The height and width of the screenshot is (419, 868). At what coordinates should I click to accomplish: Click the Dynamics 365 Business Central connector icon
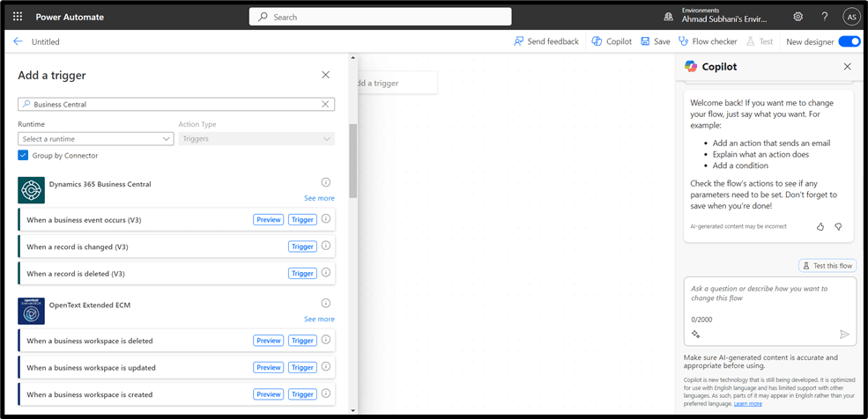point(31,190)
